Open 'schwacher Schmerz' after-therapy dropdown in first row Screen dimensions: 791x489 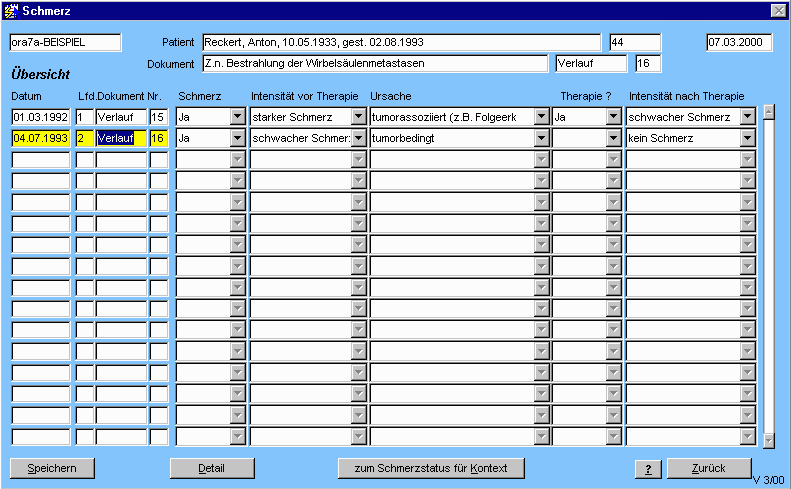pyautogui.click(x=747, y=117)
